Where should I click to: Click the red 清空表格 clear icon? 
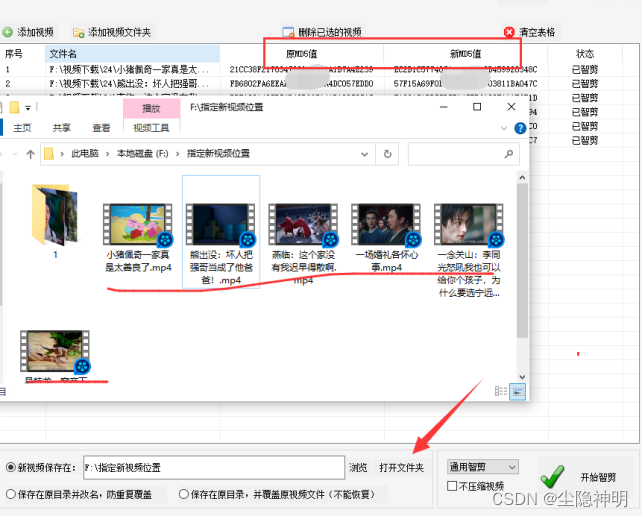pyautogui.click(x=509, y=32)
